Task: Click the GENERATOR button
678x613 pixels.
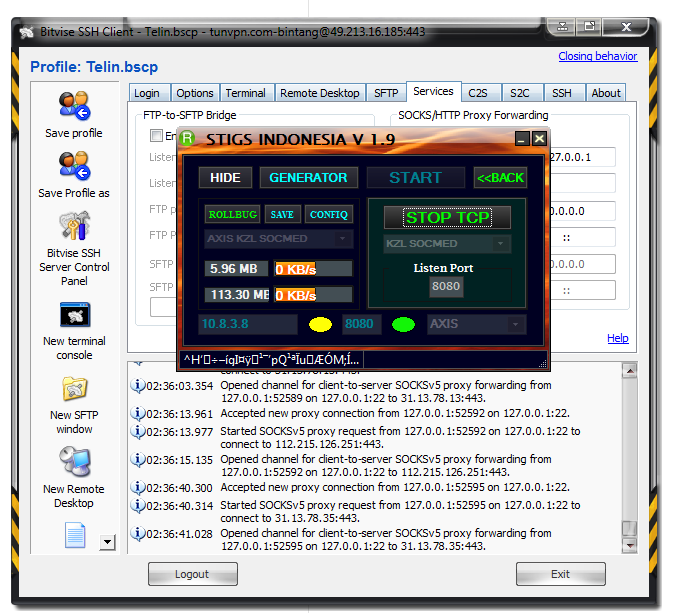Action: [x=308, y=178]
